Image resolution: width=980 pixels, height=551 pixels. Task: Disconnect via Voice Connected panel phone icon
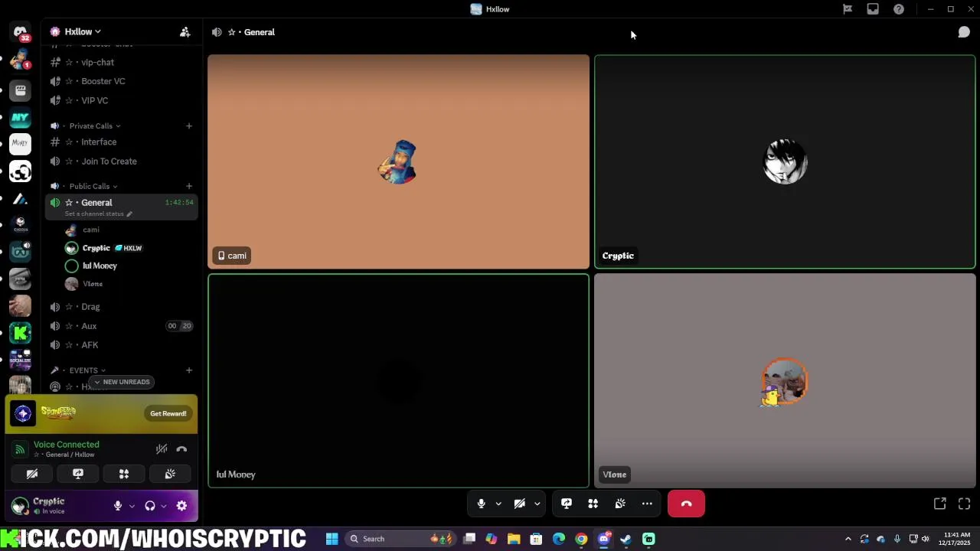pyautogui.click(x=181, y=449)
